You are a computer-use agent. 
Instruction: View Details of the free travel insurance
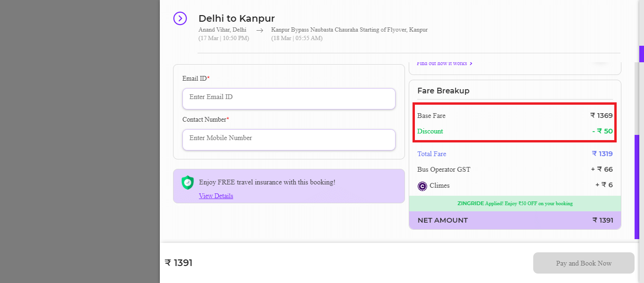coord(216,196)
